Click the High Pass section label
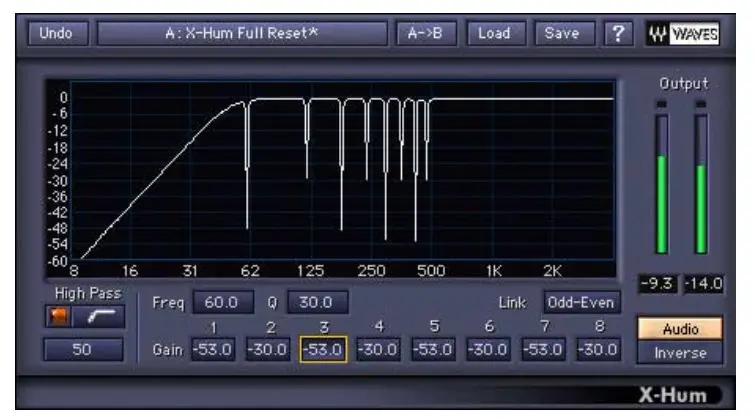The height and width of the screenshot is (419, 755). click(x=88, y=293)
